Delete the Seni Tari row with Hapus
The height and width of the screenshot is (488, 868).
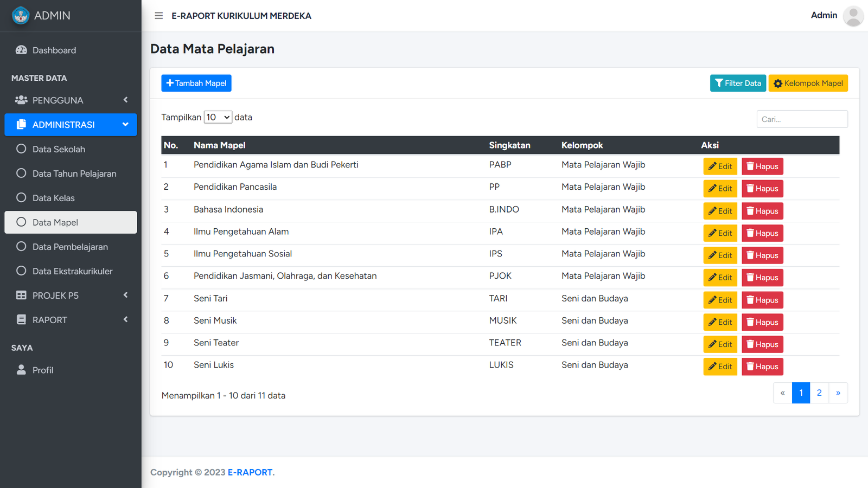point(762,300)
